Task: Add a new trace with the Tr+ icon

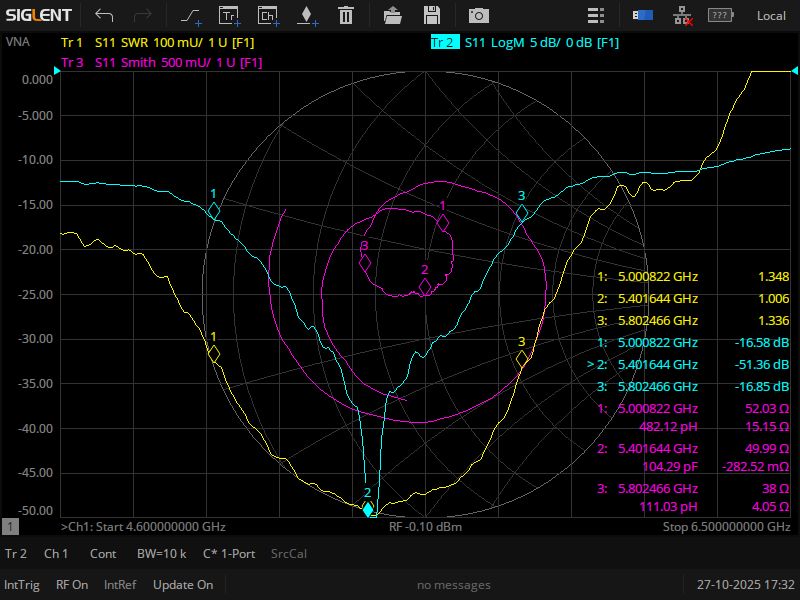Action: [229, 15]
